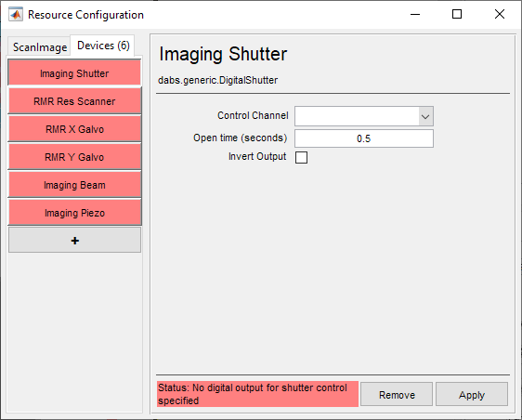Image resolution: width=522 pixels, height=420 pixels.
Task: Click the status message about shutter control
Action: [257, 394]
